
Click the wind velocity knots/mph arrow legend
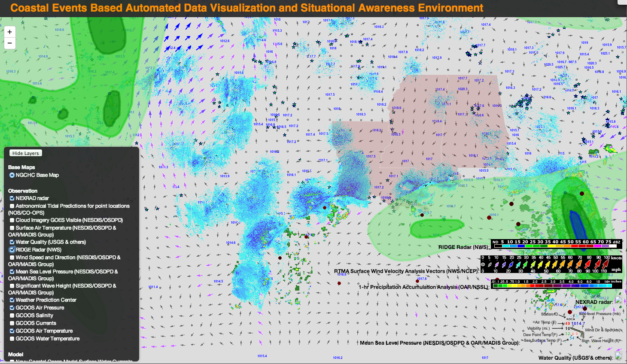pyautogui.click(x=551, y=264)
